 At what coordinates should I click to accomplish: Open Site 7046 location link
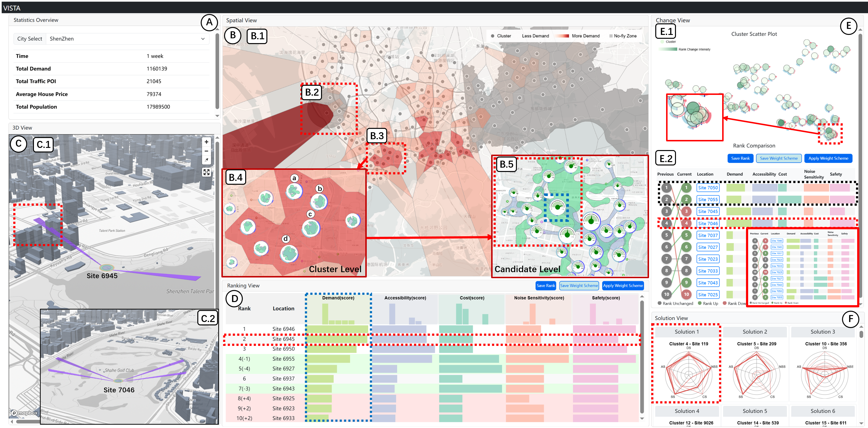(707, 223)
